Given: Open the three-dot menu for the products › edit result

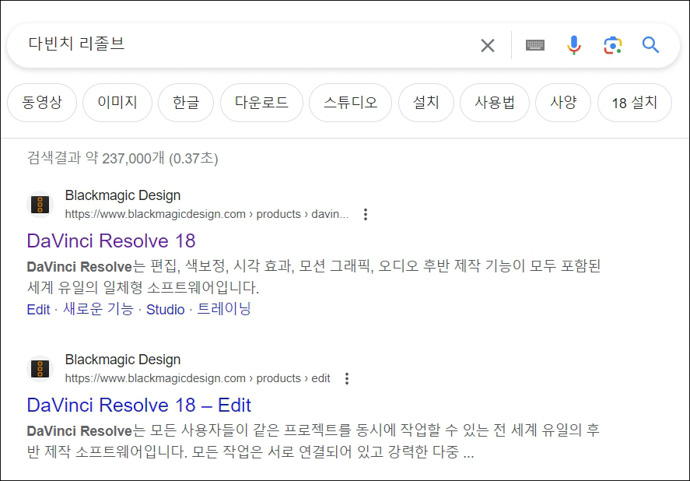Looking at the screenshot, I should tap(347, 378).
